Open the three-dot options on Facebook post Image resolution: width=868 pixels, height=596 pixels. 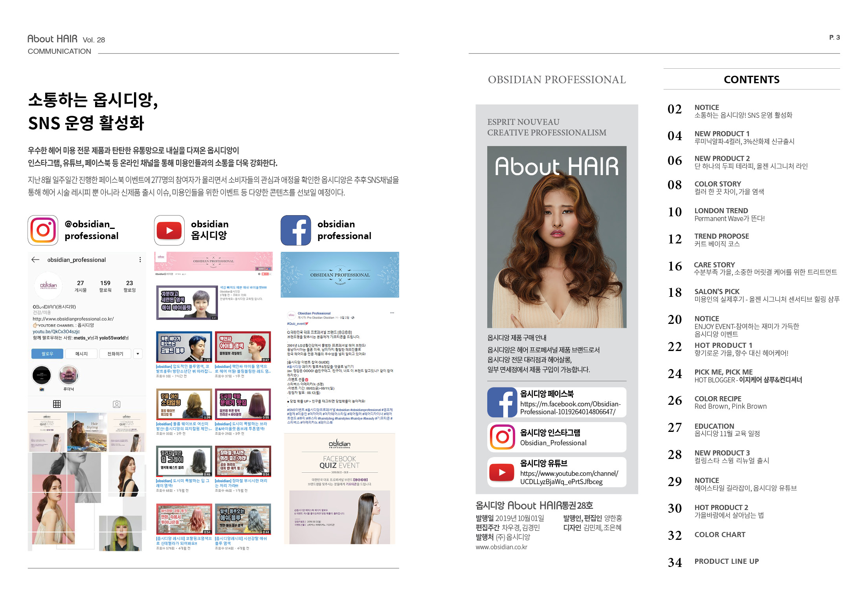click(x=392, y=313)
